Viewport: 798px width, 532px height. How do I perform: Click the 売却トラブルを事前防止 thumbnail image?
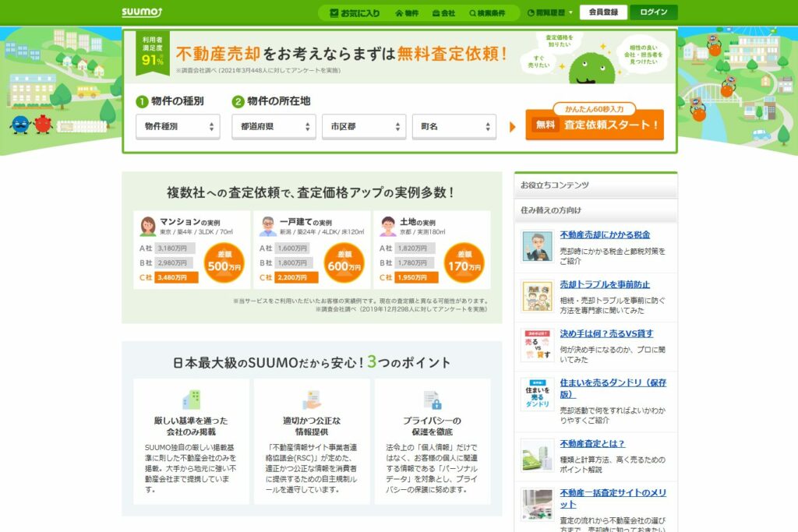537,297
